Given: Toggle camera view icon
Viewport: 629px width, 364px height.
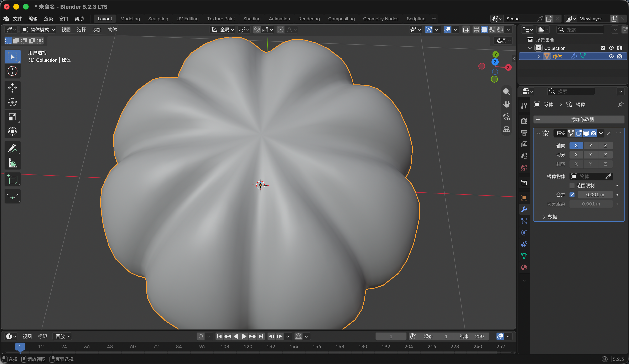Looking at the screenshot, I should pos(506,117).
